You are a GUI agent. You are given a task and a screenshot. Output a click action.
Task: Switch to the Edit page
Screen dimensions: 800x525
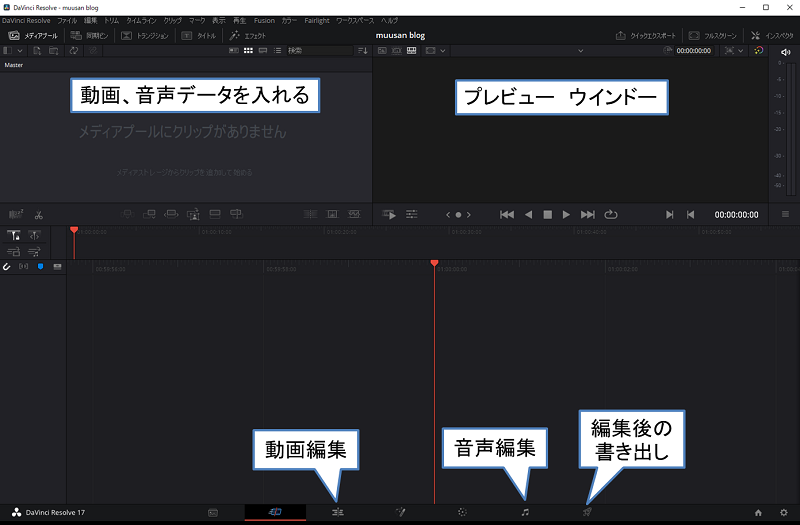pyautogui.click(x=338, y=512)
